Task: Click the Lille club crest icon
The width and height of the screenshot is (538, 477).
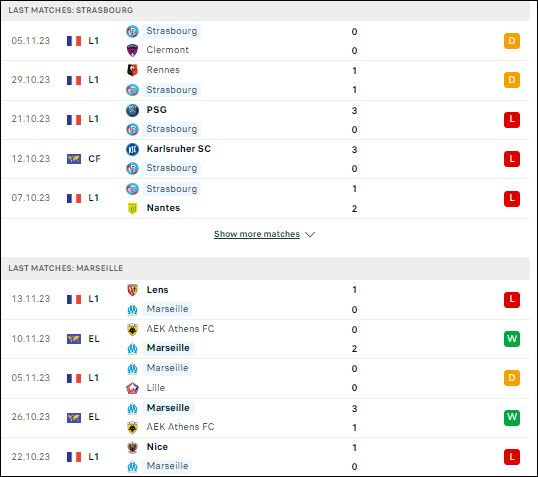Action: pyautogui.click(x=132, y=388)
